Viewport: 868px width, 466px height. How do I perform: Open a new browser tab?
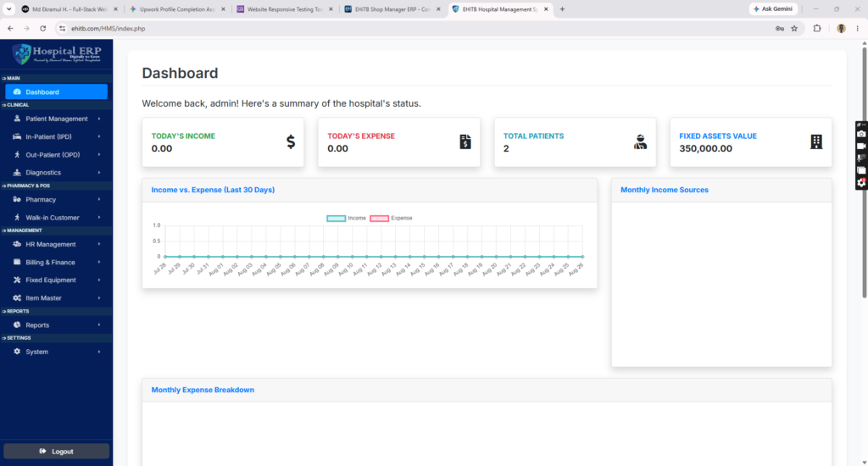pyautogui.click(x=563, y=8)
